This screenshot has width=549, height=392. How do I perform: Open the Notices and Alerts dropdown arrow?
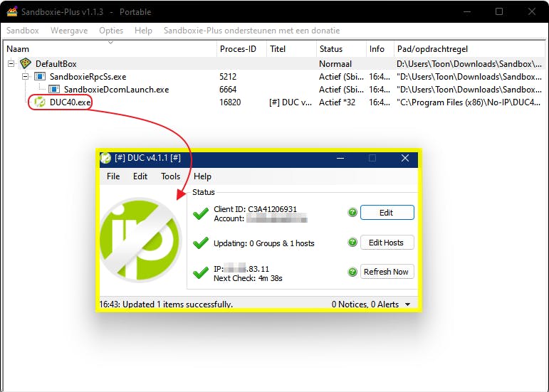point(407,304)
